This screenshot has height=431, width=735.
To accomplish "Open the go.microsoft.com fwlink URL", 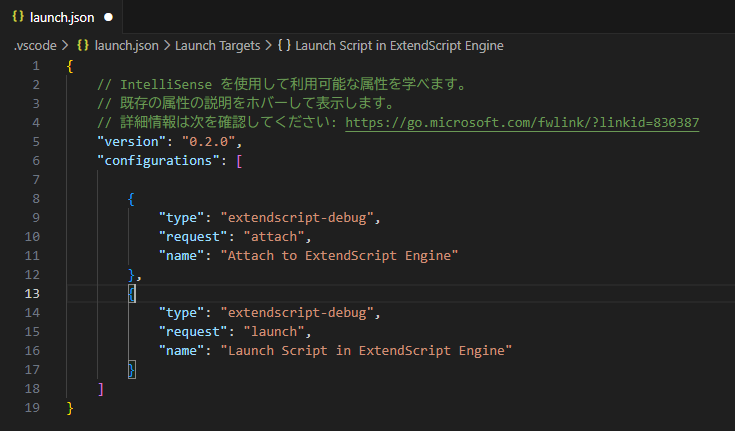I will pyautogui.click(x=522, y=123).
